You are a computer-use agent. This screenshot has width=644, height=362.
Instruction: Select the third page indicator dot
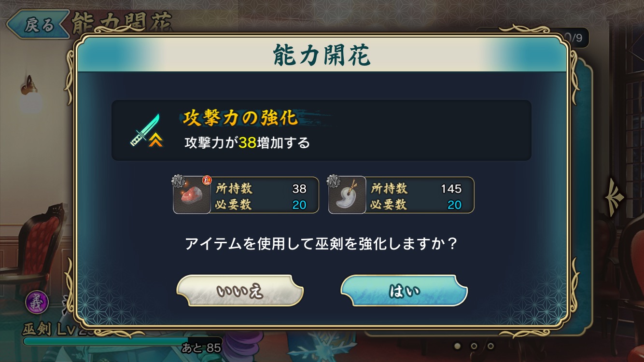click(490, 346)
